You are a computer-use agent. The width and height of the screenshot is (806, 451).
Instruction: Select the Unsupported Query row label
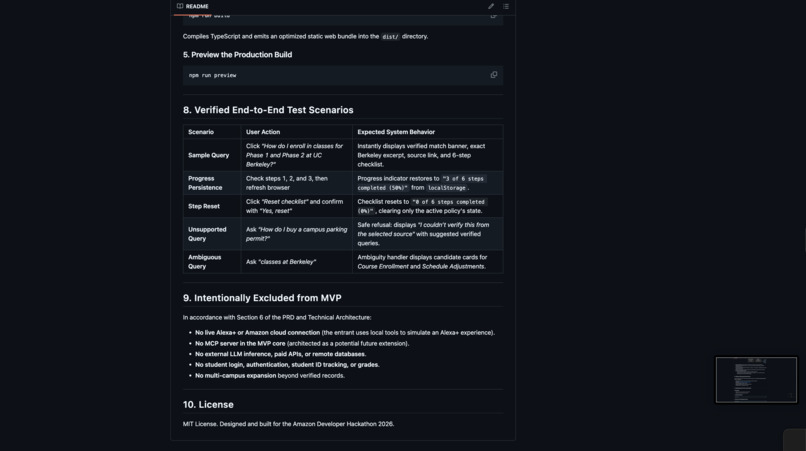pos(207,234)
